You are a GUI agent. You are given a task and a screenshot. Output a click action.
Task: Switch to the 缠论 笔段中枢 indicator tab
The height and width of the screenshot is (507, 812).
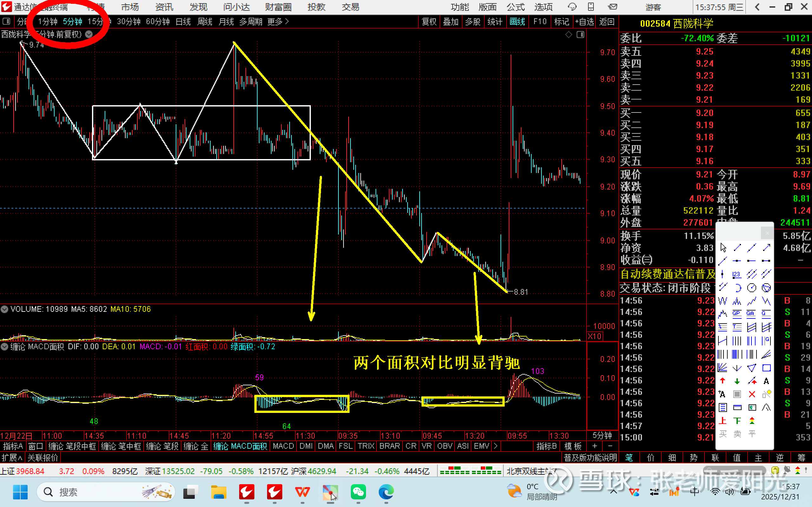[x=72, y=446]
